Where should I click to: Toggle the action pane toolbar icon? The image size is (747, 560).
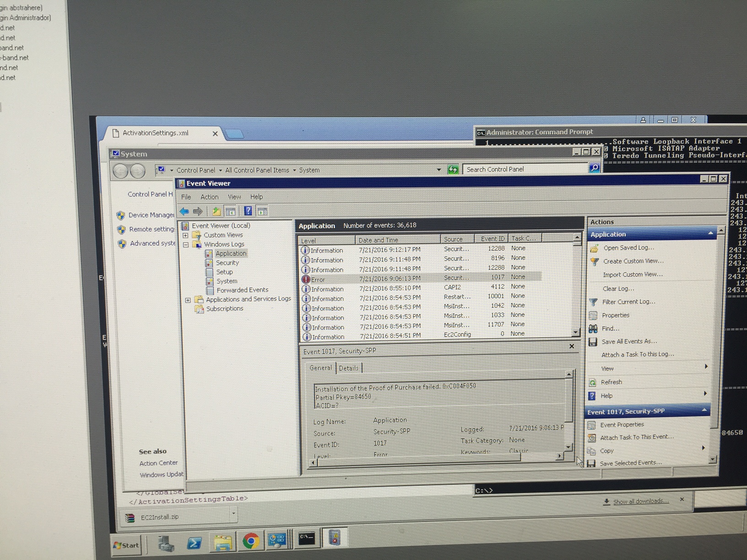(x=262, y=211)
